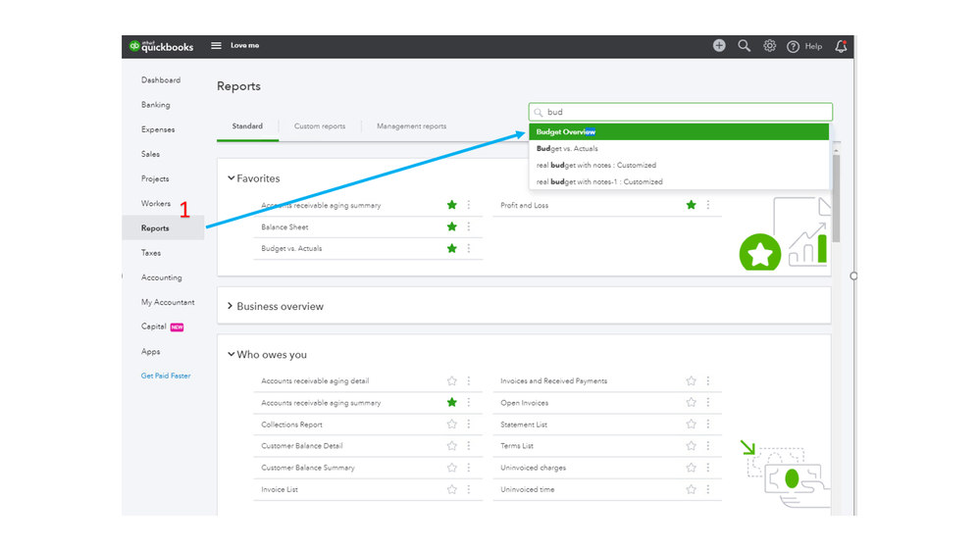Collapse the Who owes you section
This screenshot has height=551, width=980.
tap(232, 355)
